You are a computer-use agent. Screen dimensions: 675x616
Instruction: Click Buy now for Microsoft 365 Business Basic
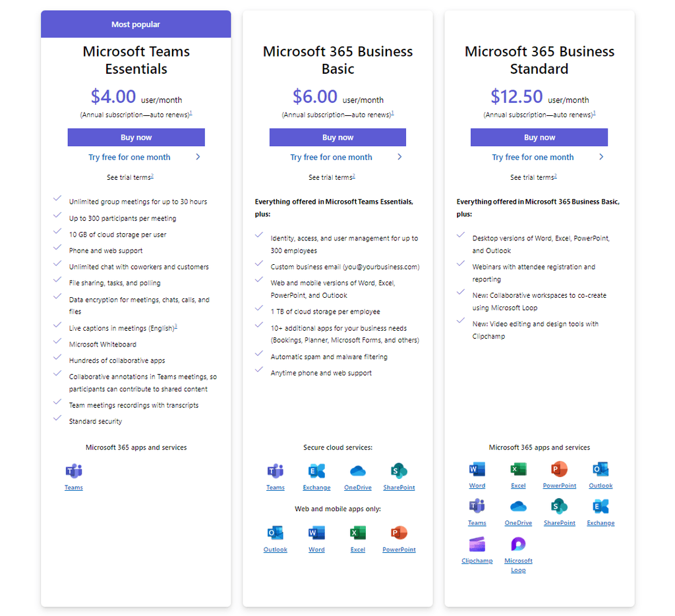(337, 137)
